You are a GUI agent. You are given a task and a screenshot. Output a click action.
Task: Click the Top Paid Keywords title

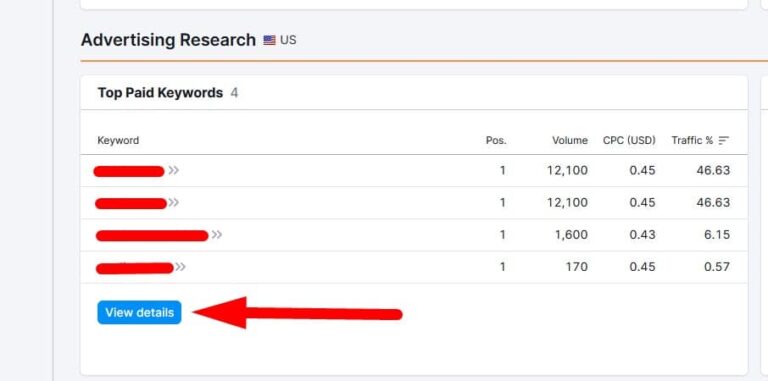point(160,93)
